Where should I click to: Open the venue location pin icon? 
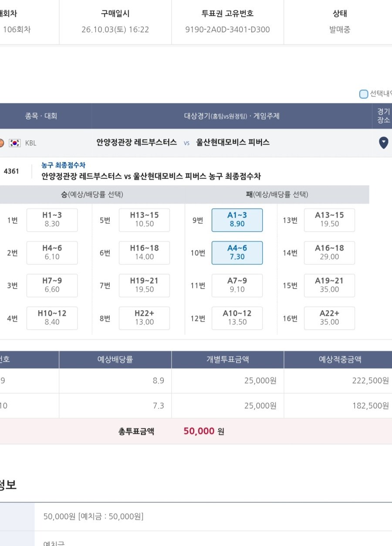pos(383,142)
